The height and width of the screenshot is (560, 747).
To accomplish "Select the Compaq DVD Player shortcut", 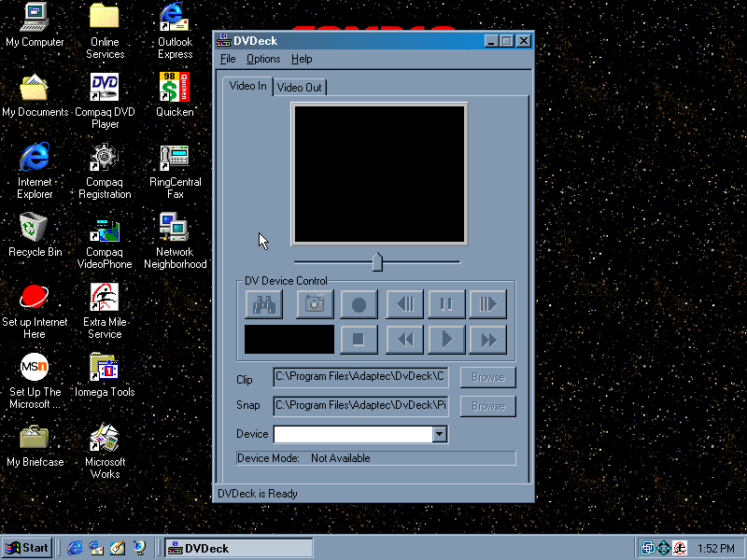I will click(105, 101).
